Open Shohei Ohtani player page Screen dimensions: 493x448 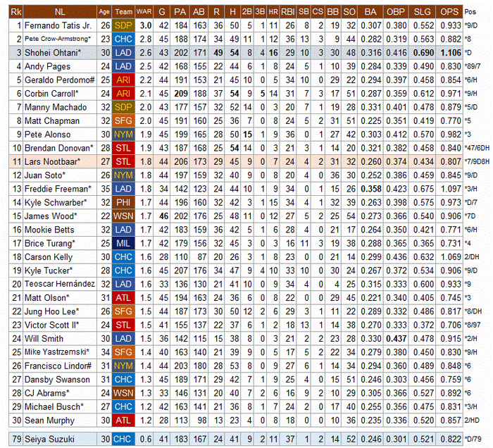click(51, 53)
